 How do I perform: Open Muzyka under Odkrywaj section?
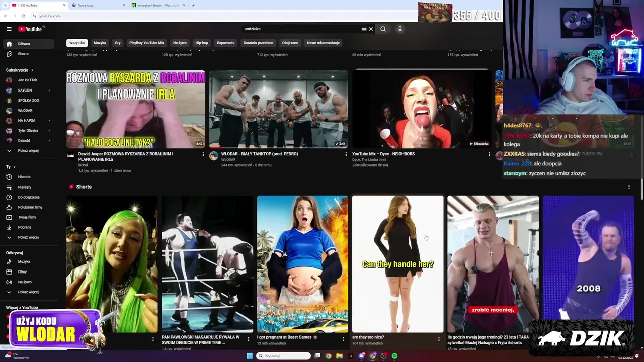click(x=28, y=262)
